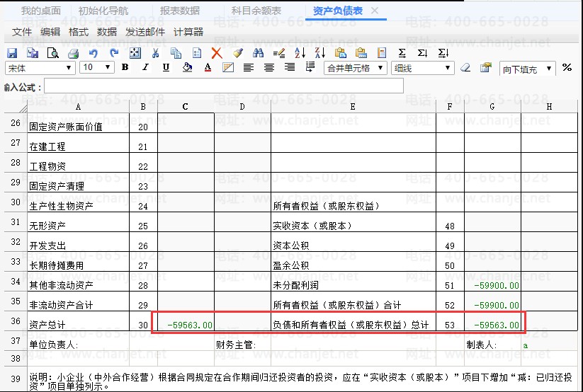Open the font size 10 dropdown

(96, 67)
